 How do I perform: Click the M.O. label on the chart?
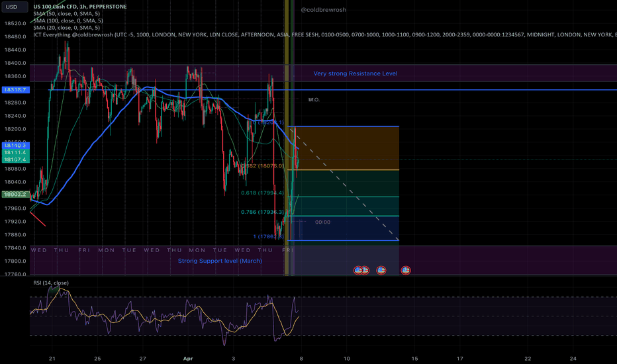pyautogui.click(x=314, y=100)
